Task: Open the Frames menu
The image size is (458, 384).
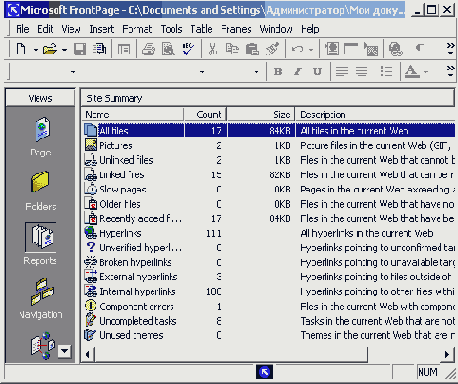Action: click(236, 29)
